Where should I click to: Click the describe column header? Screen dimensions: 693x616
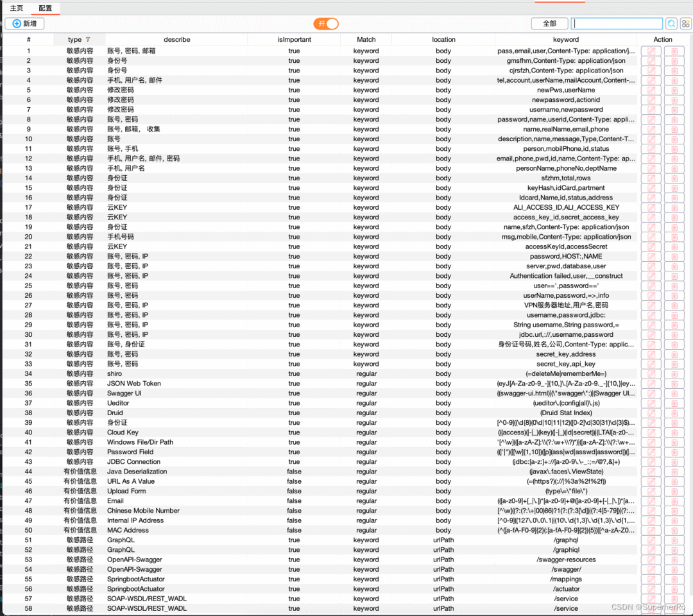(x=177, y=39)
